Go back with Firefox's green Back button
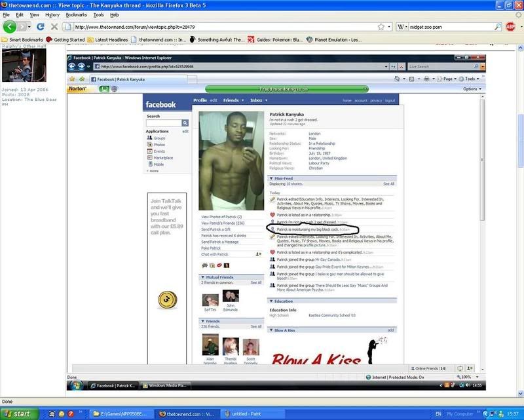The image size is (524, 420). 10,27
